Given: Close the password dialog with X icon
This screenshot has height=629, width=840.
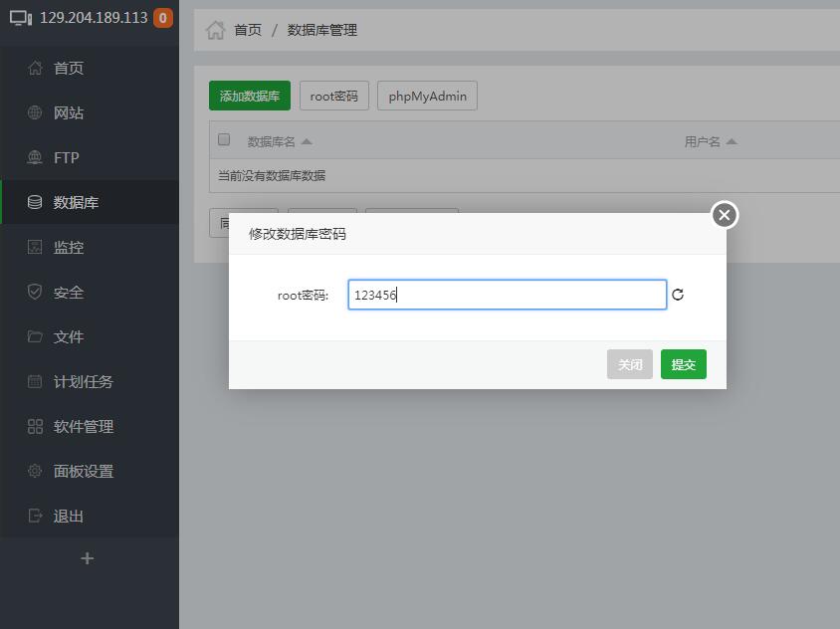Looking at the screenshot, I should (724, 215).
